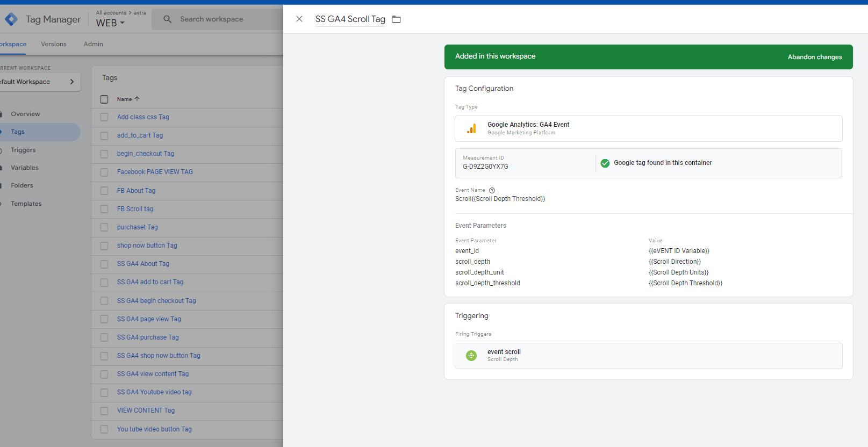Open the SS GA4 page view Tag
Screen dimensions: 868x447
tap(149, 319)
